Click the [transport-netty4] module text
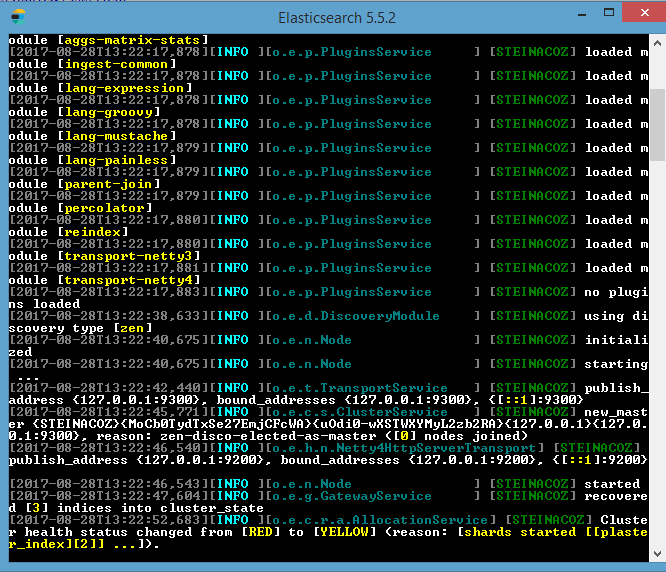Image resolution: width=666 pixels, height=572 pixels. [x=129, y=280]
